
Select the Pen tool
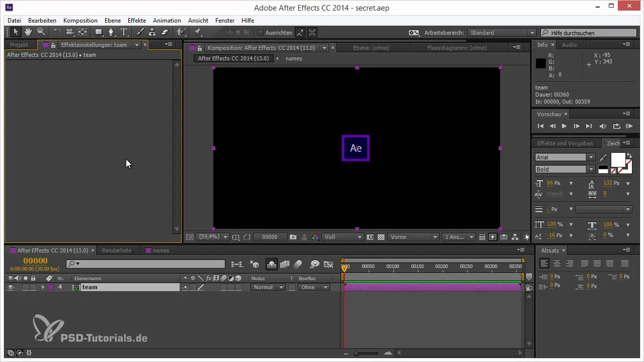pyautogui.click(x=112, y=32)
